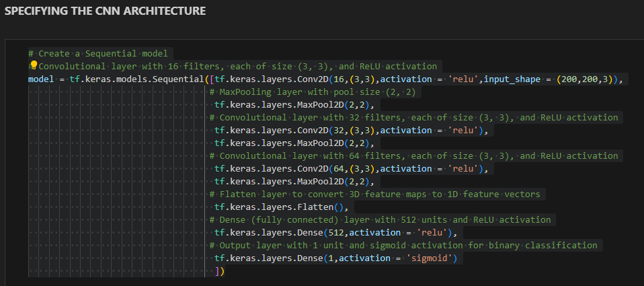Click 'Sequential' in tf.keras.models.Sequential

pos(177,79)
